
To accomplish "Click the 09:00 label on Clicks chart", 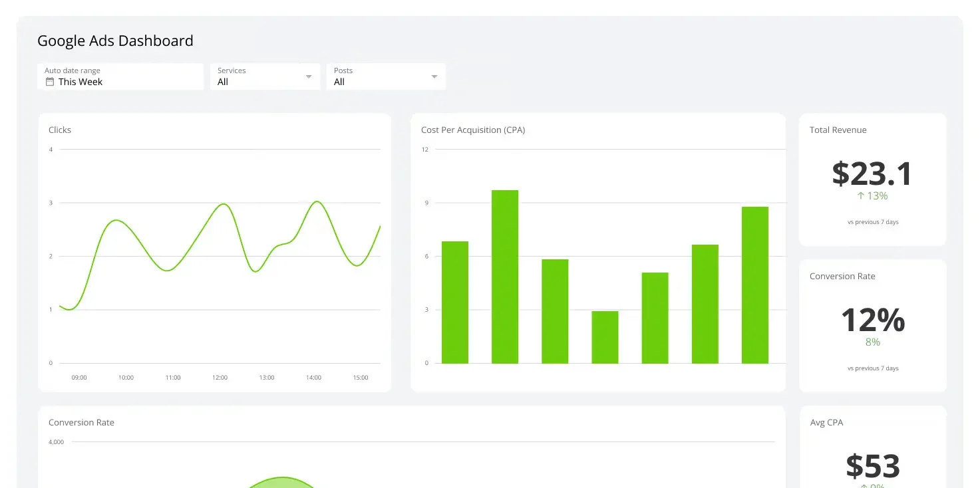I will [79, 378].
